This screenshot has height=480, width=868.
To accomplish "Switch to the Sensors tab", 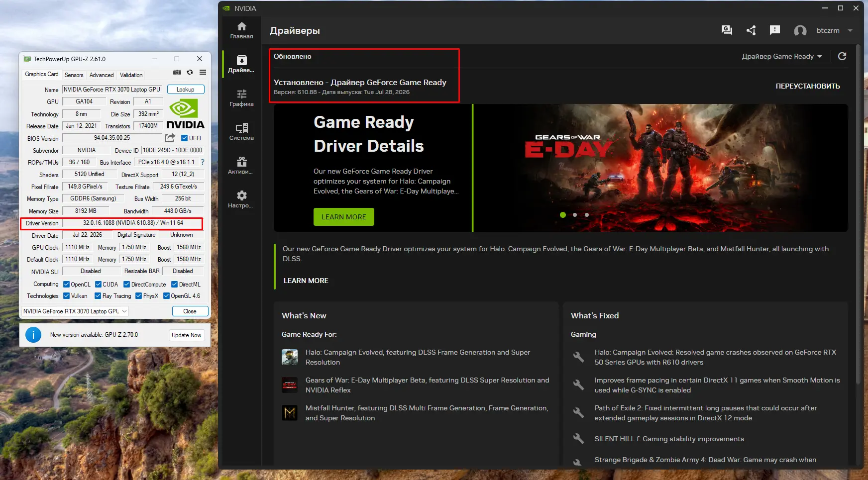I will coord(74,75).
